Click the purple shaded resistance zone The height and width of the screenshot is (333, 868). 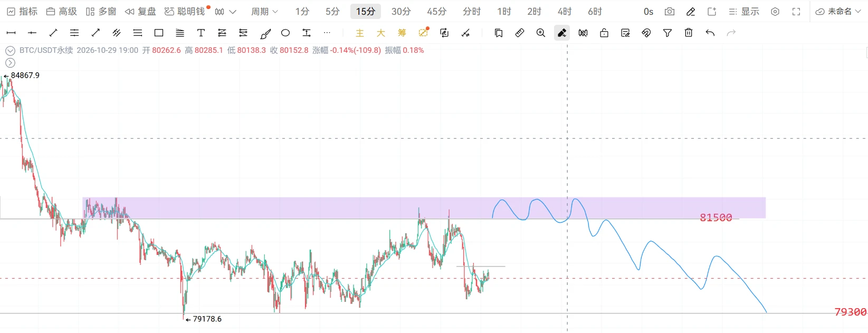[x=424, y=208]
